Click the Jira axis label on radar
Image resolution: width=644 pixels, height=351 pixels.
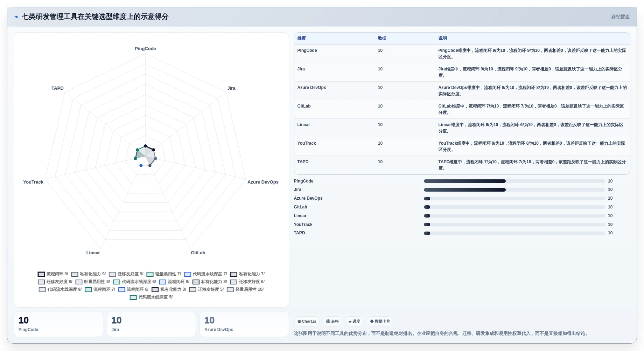coord(231,88)
